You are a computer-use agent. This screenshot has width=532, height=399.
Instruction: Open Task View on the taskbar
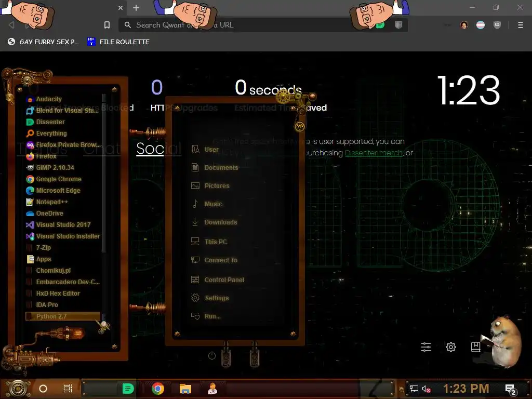[68, 389]
